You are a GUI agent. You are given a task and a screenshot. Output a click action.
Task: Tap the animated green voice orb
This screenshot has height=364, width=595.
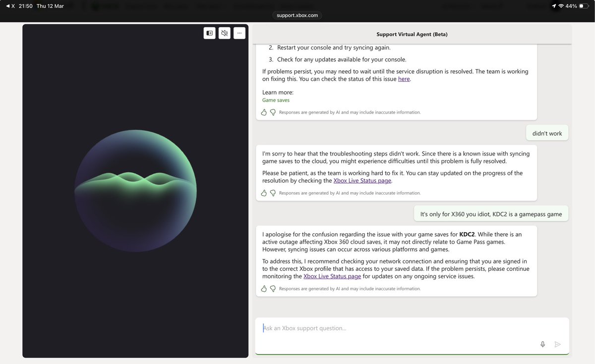click(x=135, y=191)
